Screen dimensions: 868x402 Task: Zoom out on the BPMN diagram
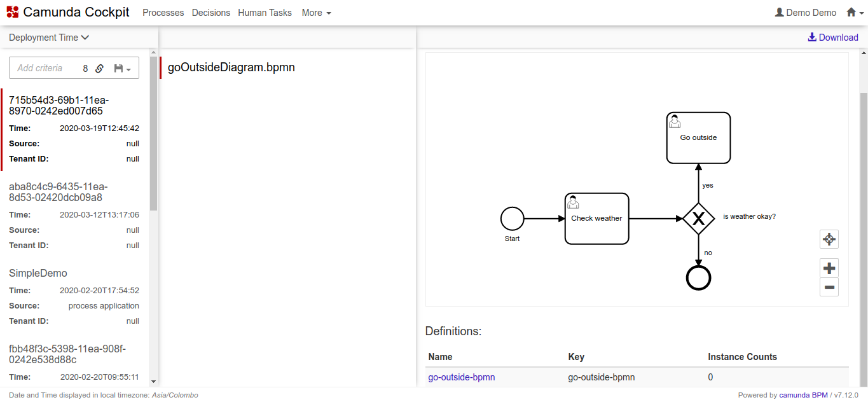(829, 287)
